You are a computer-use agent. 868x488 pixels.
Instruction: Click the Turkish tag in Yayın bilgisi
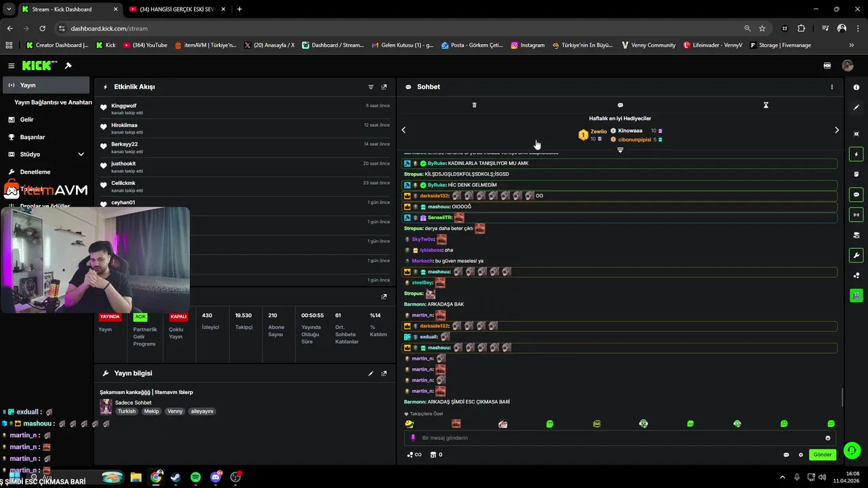[126, 411]
